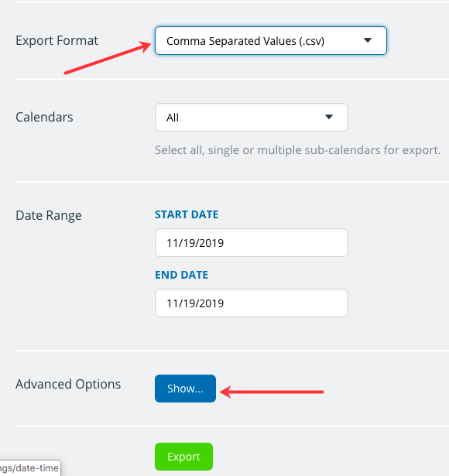Viewport: 449px width, 476px height.
Task: Click the red arrow pointing at the Show button
Action: 272,392
